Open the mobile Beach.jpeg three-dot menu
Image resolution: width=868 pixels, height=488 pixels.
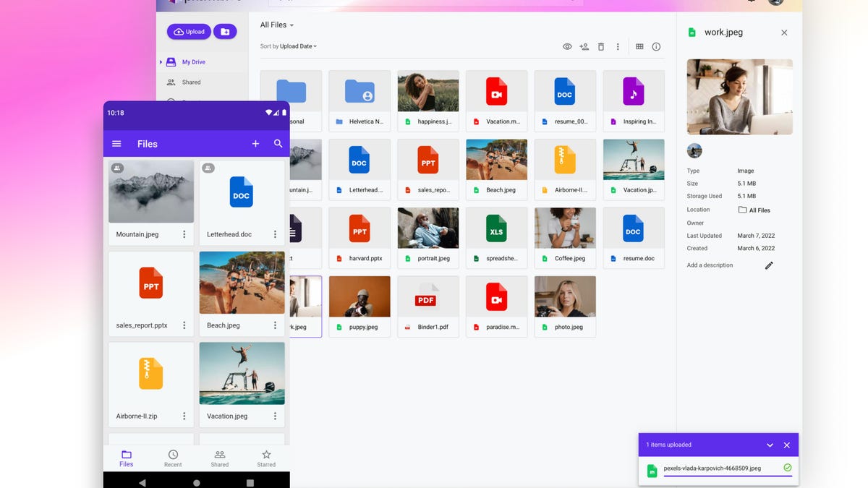pyautogui.click(x=275, y=325)
